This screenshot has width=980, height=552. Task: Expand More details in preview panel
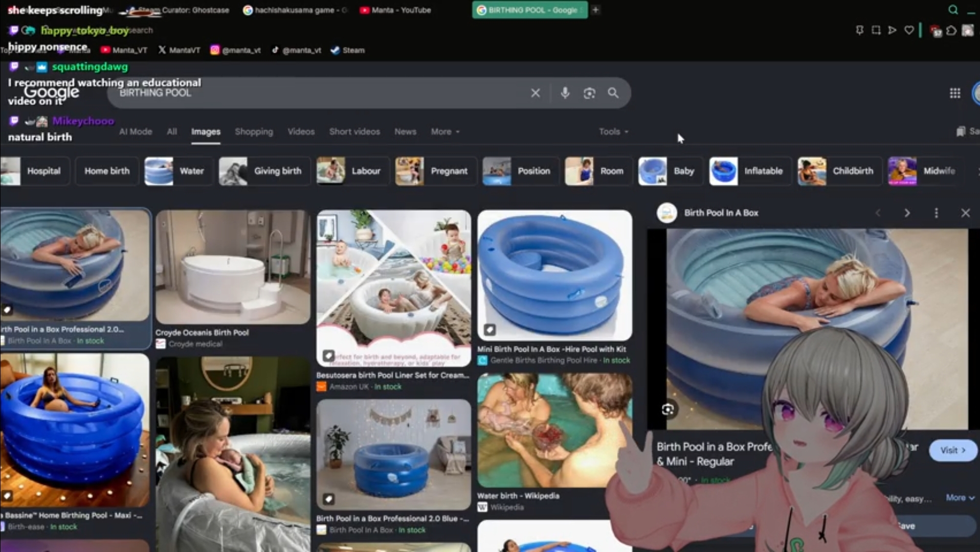click(x=960, y=497)
